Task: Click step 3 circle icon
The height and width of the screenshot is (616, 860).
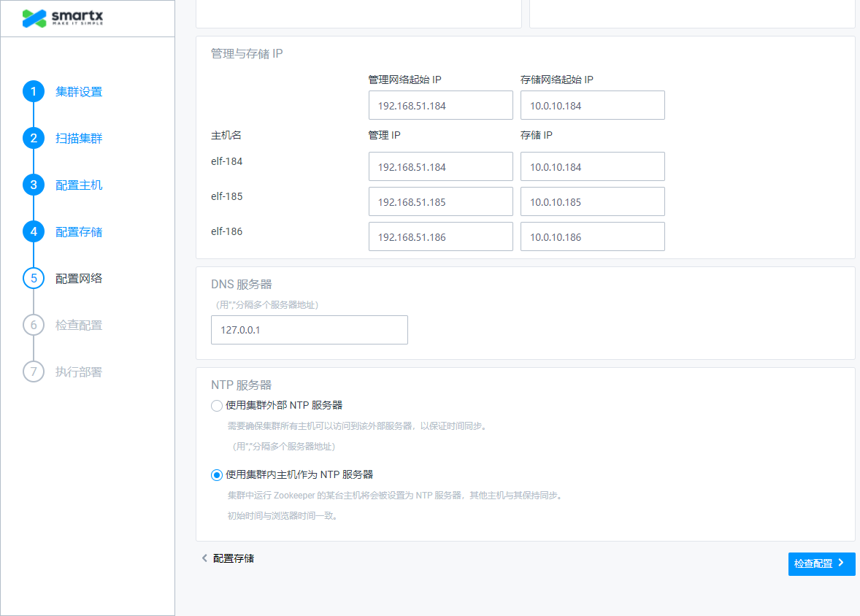Action: 34,185
